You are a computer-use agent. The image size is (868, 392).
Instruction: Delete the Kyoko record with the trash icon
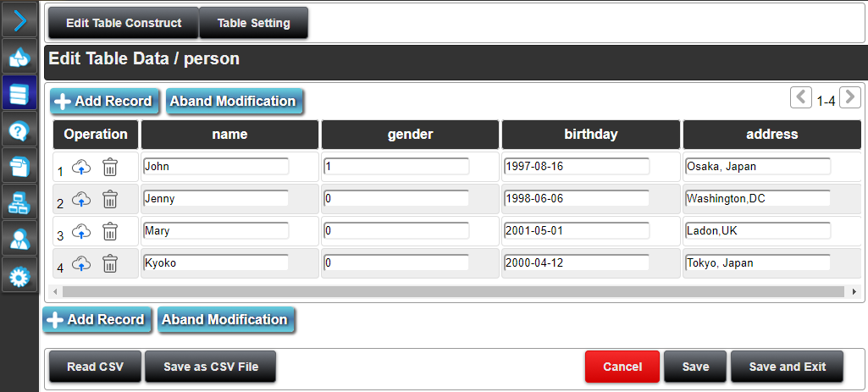pos(110,263)
